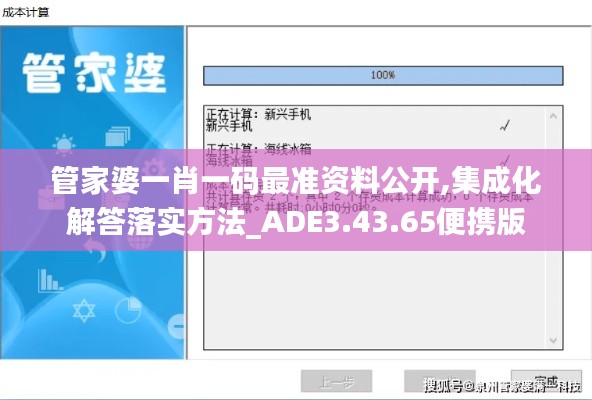Click the checkmark beside 海线冰箱
This screenshot has width=592, height=400.
click(x=505, y=159)
